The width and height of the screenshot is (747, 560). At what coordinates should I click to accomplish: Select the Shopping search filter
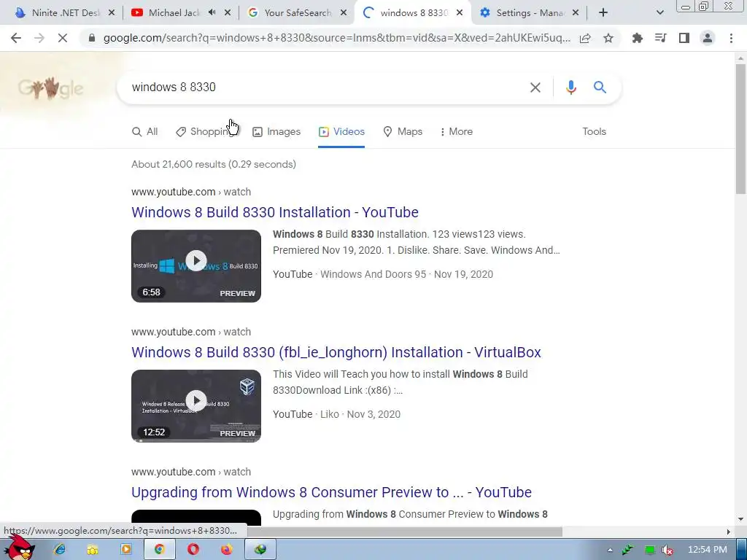tap(205, 131)
